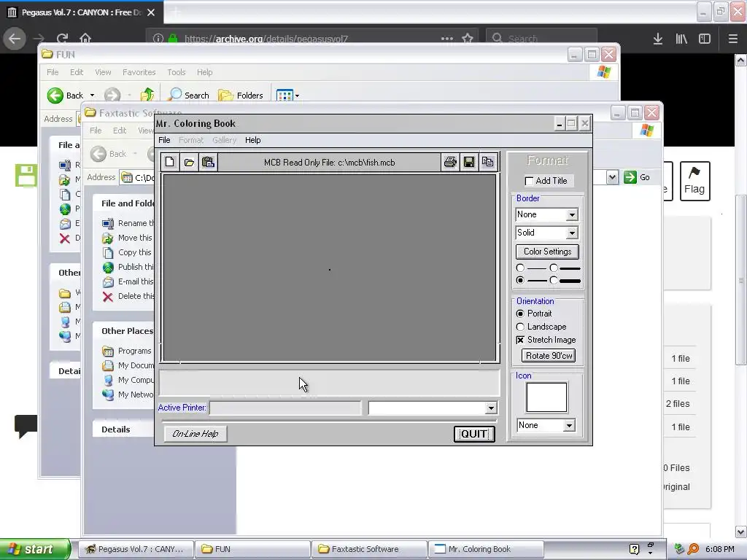The image size is (747, 560).
Task: Click the green floppy save icon on archive page
Action: 26,175
